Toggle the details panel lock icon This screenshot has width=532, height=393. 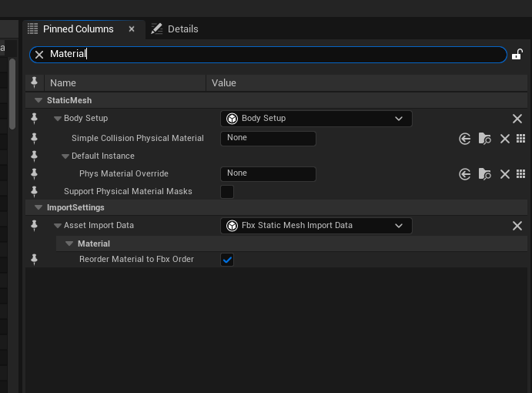point(517,55)
